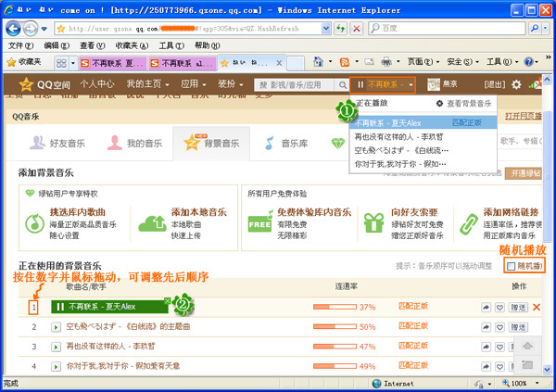The width and height of the screenshot is (556, 392).
Task: Click the RSS feeds icon
Action: click(x=345, y=62)
